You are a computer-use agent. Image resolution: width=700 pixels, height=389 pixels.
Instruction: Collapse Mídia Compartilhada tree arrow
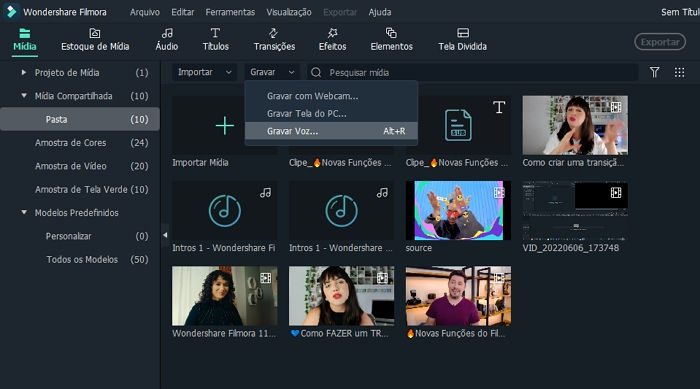[24, 96]
